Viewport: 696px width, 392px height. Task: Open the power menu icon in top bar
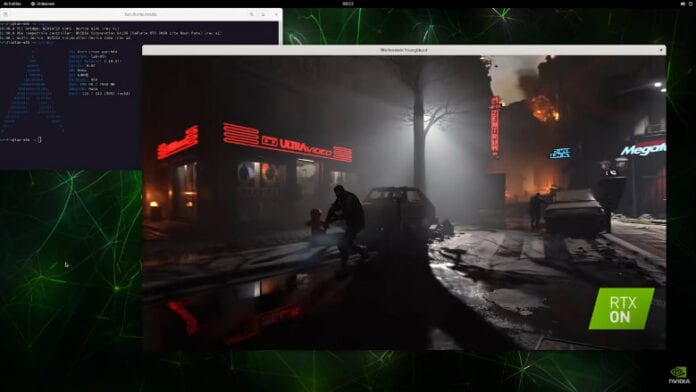pyautogui.click(x=691, y=4)
